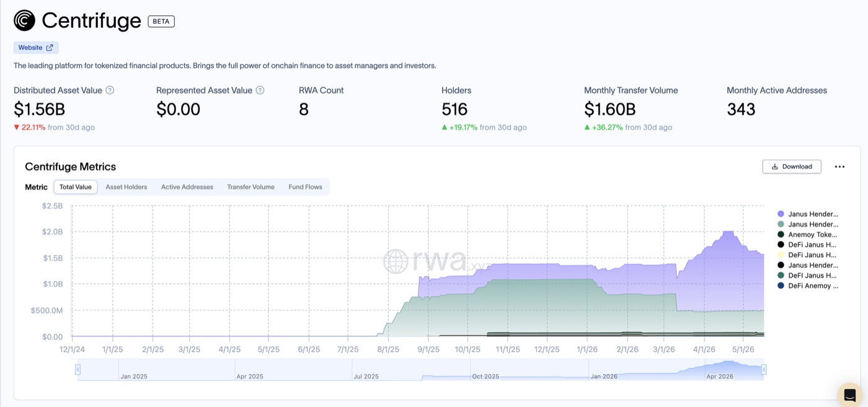Click the $500.0M y-axis label
868x407 pixels.
click(46, 310)
